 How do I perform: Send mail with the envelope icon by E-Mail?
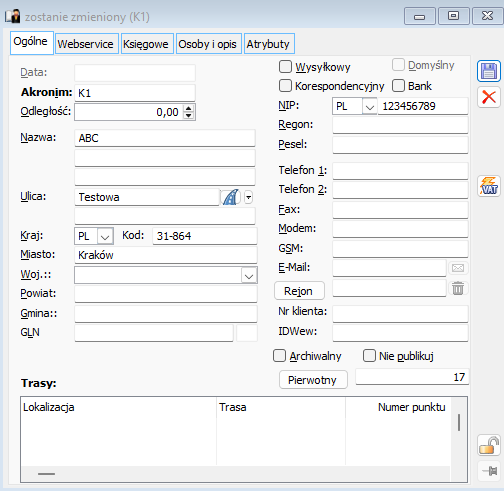pyautogui.click(x=458, y=268)
